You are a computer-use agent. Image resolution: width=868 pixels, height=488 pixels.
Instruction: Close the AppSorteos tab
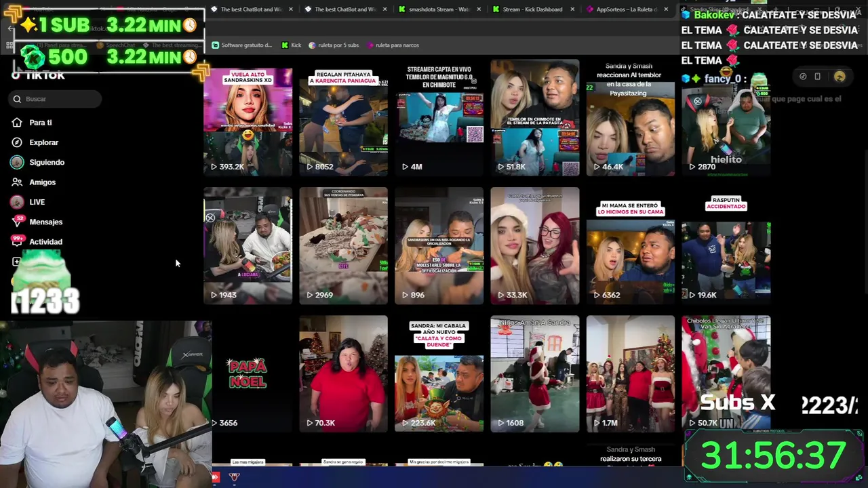[666, 9]
